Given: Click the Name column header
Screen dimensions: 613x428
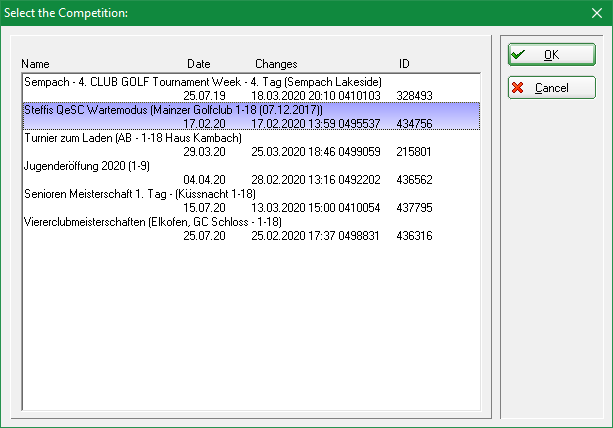Looking at the screenshot, I should [35, 64].
